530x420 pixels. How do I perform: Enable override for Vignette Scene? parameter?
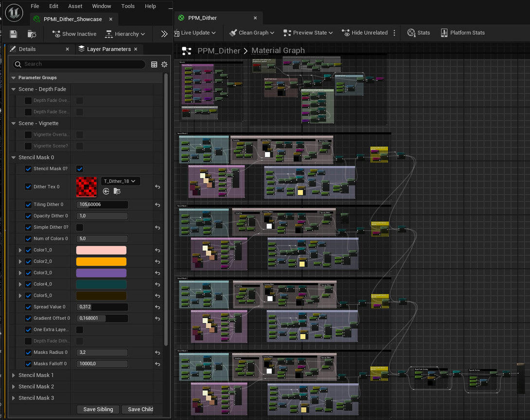[28, 146]
